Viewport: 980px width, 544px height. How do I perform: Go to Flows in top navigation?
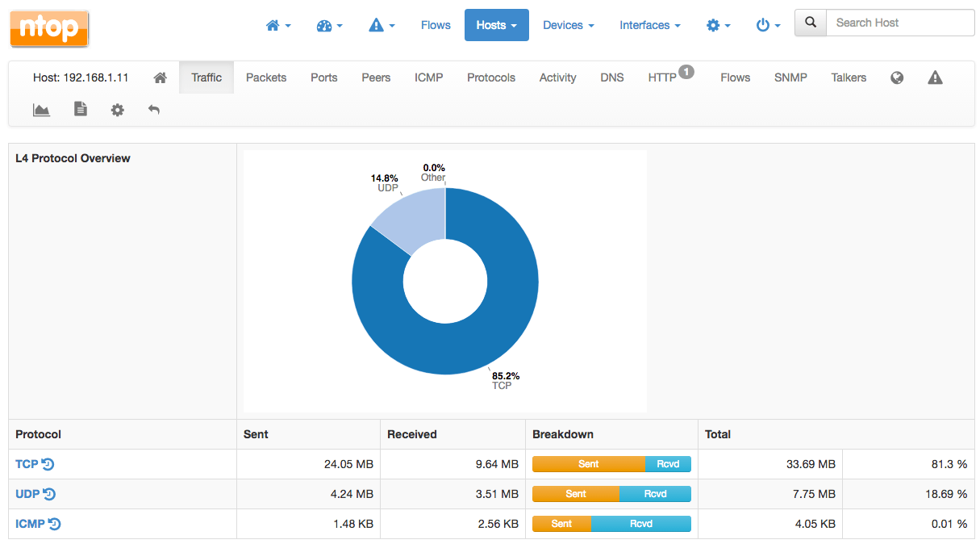point(436,25)
